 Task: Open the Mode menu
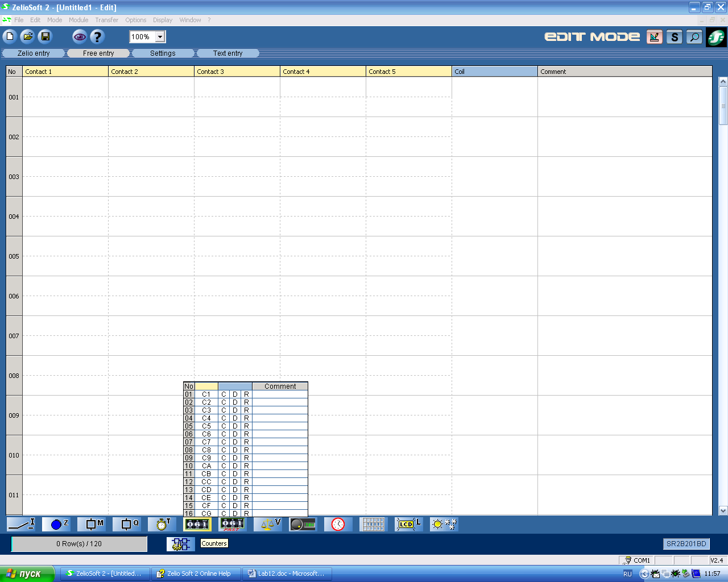55,20
